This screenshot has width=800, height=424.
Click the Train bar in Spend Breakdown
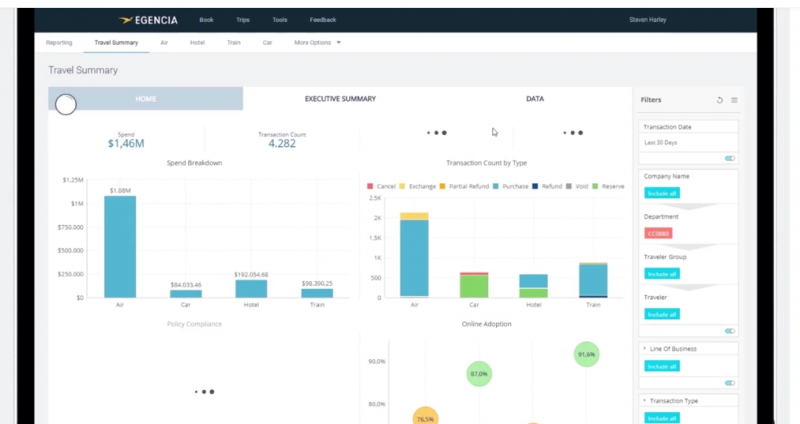tap(317, 293)
